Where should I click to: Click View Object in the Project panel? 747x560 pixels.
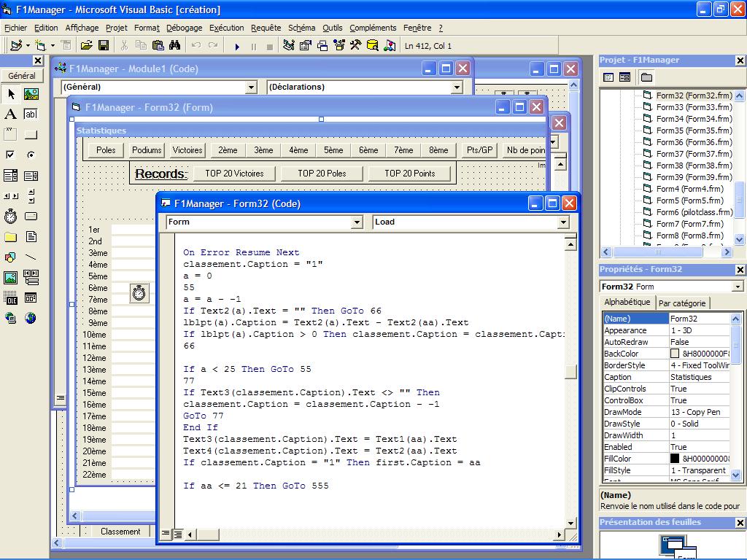click(624, 77)
